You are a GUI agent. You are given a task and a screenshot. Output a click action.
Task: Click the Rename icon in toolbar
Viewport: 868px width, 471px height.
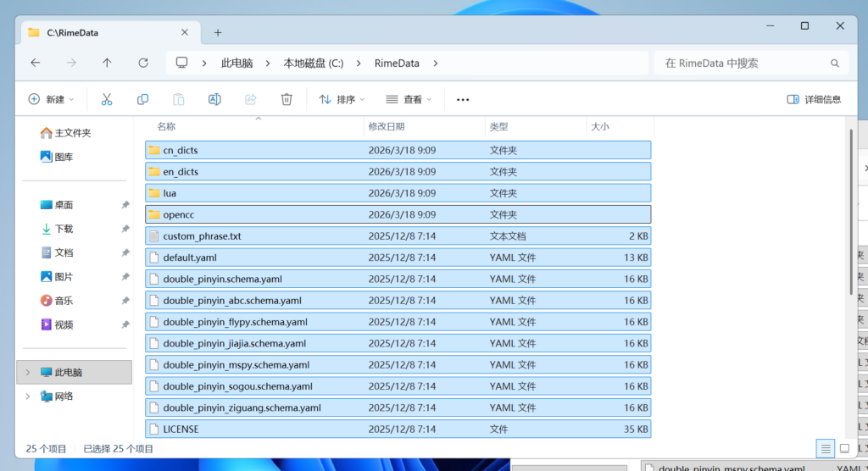214,99
